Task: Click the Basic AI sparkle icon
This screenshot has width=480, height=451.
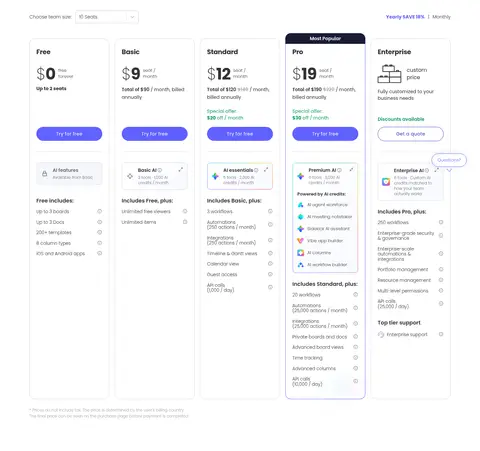Action: [x=130, y=176]
